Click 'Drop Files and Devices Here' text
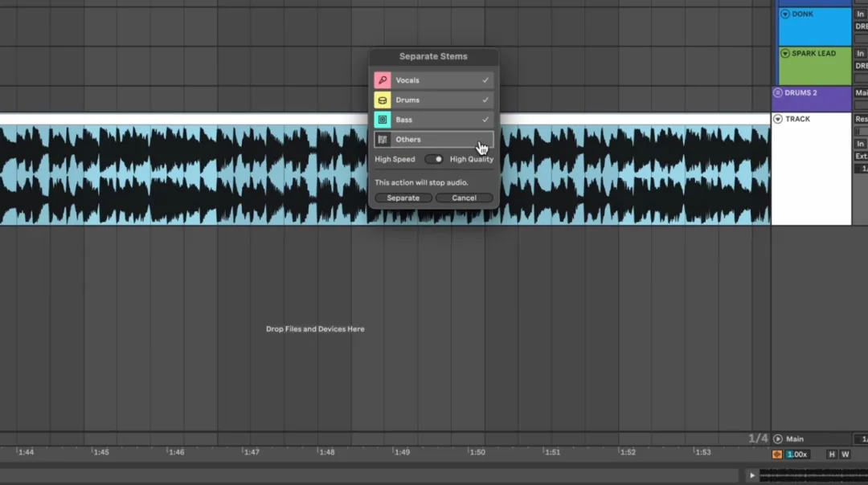The image size is (868, 485). (x=315, y=329)
